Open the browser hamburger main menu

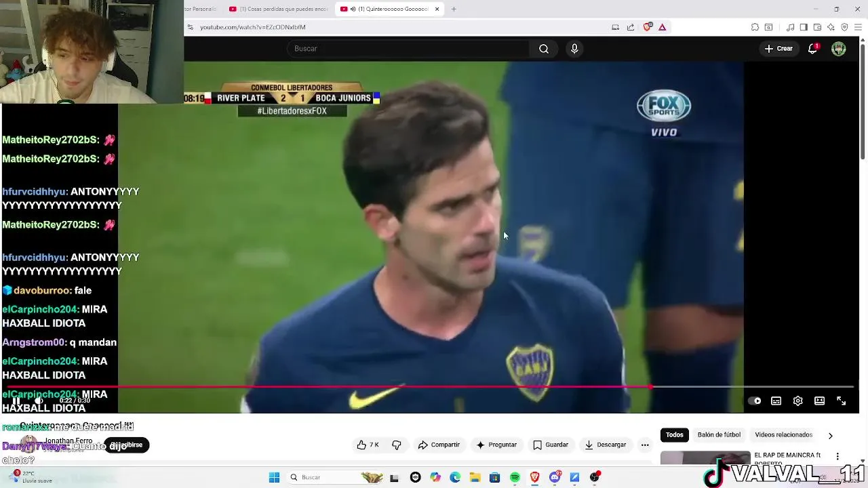click(x=859, y=27)
